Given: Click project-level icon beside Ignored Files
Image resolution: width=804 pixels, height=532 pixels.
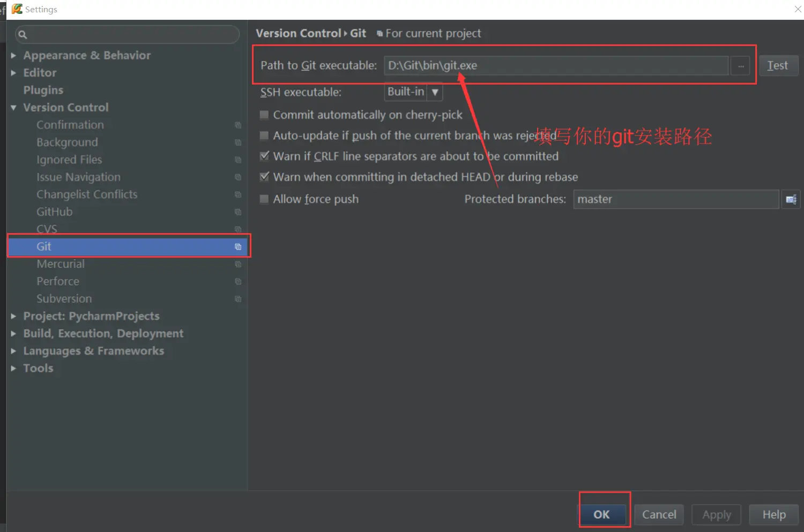Looking at the screenshot, I should click(238, 160).
